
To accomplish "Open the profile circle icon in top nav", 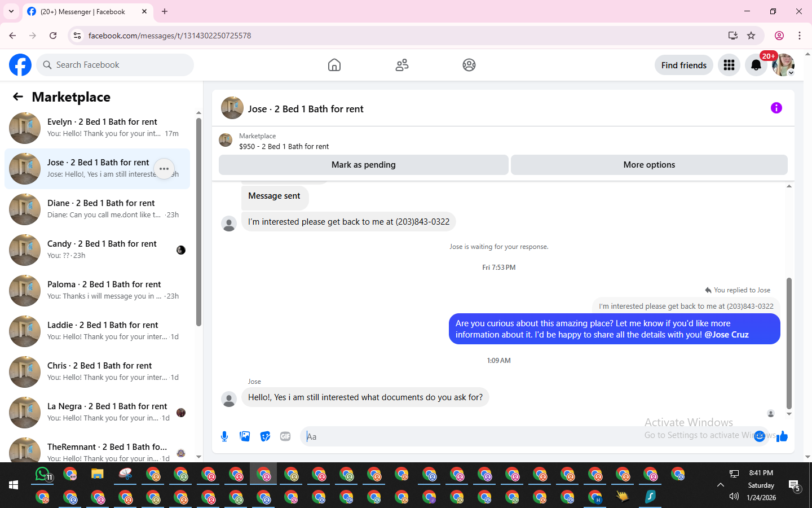I will [x=469, y=65].
